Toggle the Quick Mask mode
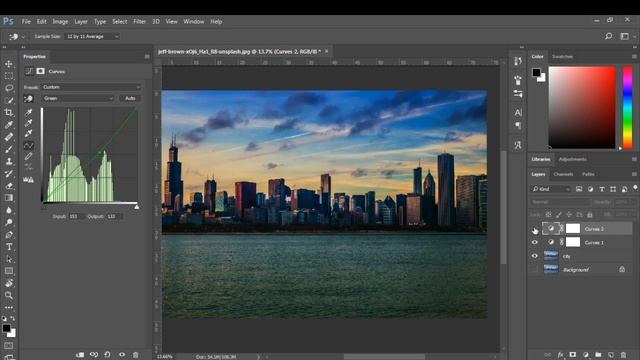 pyautogui.click(x=9, y=346)
